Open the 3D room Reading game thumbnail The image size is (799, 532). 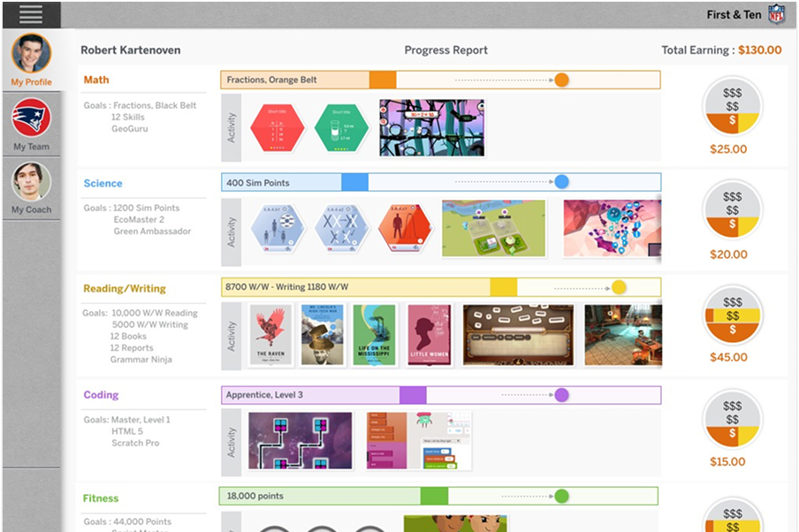[x=623, y=335]
